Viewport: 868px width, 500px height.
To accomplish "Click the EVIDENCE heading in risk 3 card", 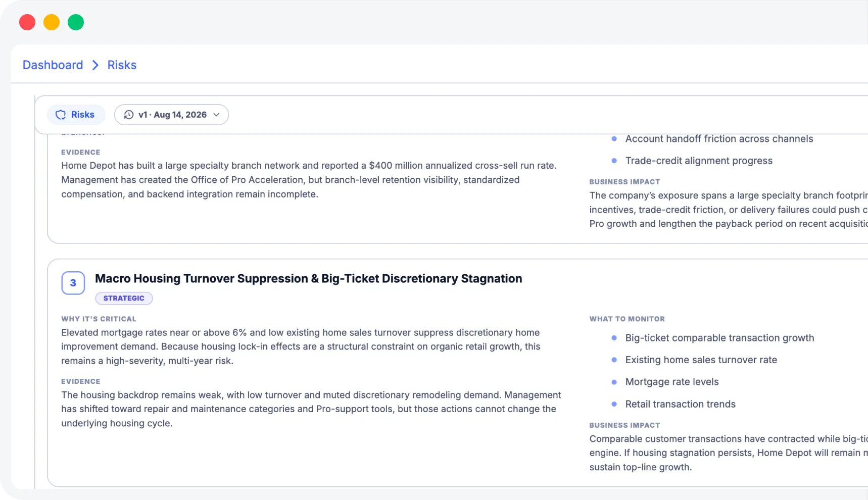I will (x=81, y=381).
